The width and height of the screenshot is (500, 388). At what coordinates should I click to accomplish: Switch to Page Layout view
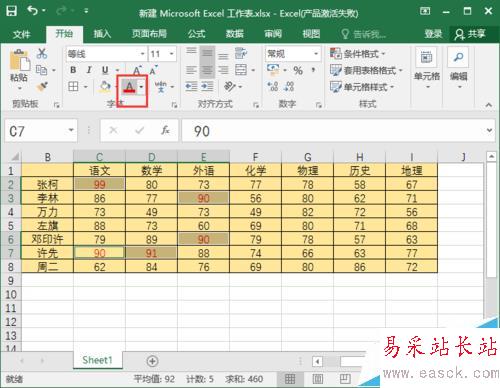[317, 379]
